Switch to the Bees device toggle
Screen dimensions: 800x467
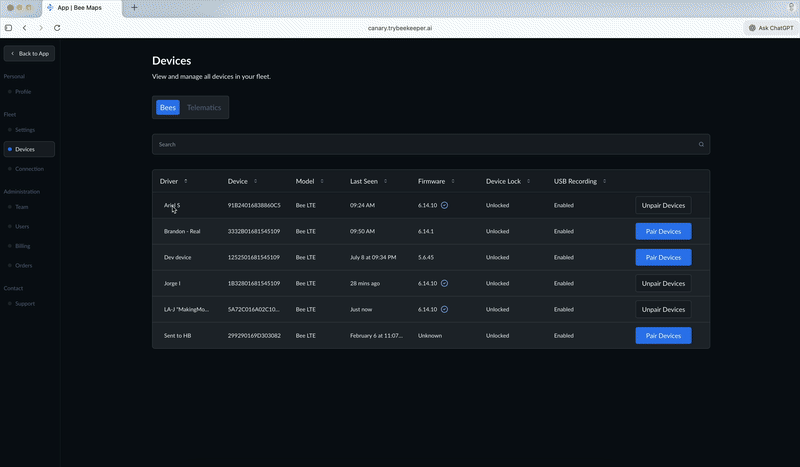pyautogui.click(x=168, y=107)
